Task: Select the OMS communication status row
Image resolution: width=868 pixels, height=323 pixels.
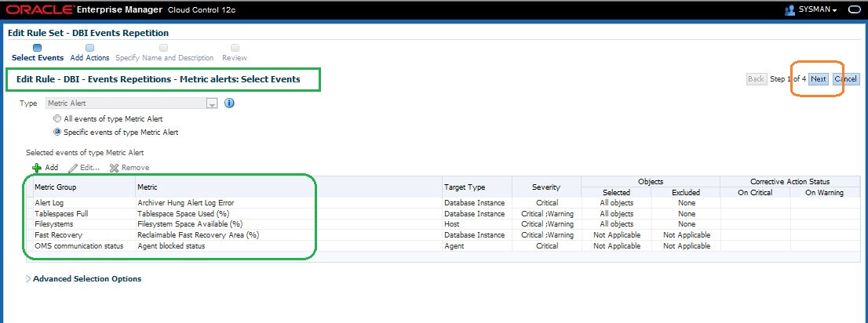Action: [x=442, y=245]
